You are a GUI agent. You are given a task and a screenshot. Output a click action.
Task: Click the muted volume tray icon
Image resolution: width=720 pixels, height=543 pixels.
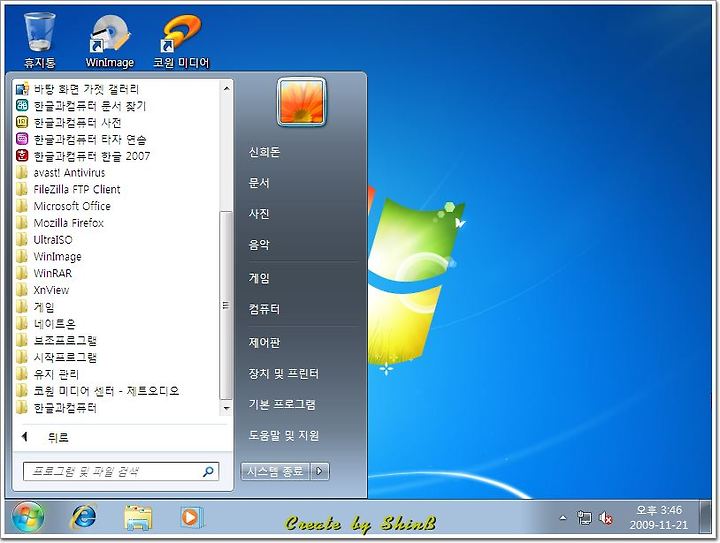(606, 518)
